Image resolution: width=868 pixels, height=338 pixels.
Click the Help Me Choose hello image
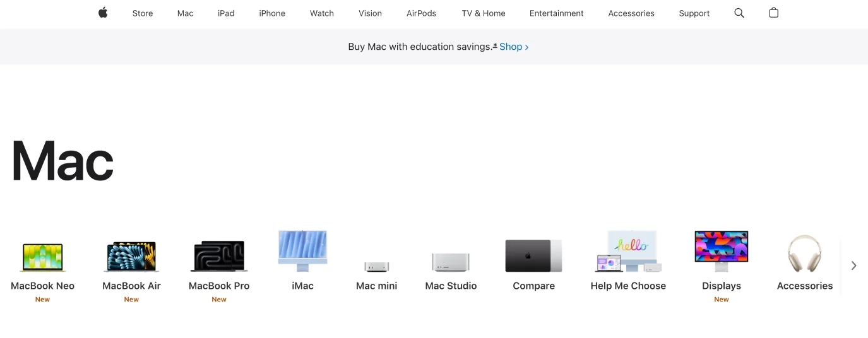[628, 251]
